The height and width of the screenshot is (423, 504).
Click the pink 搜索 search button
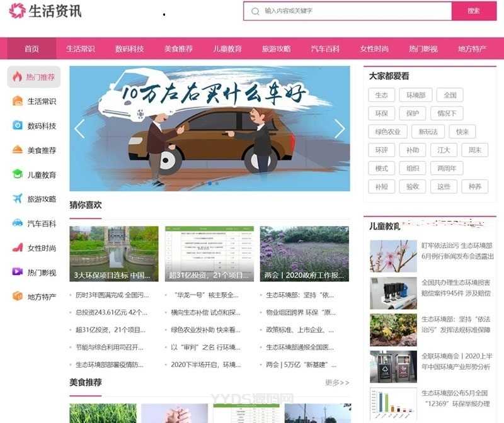click(x=474, y=11)
